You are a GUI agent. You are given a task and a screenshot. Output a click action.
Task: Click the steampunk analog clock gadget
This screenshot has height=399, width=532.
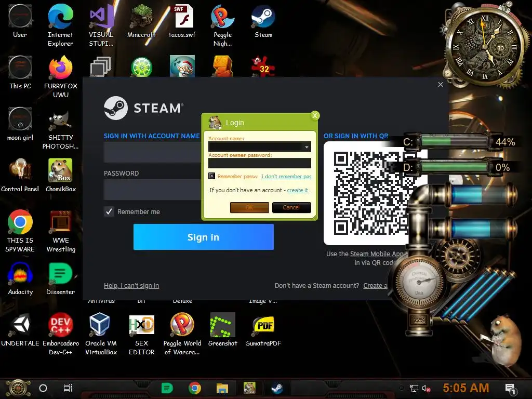[485, 47]
